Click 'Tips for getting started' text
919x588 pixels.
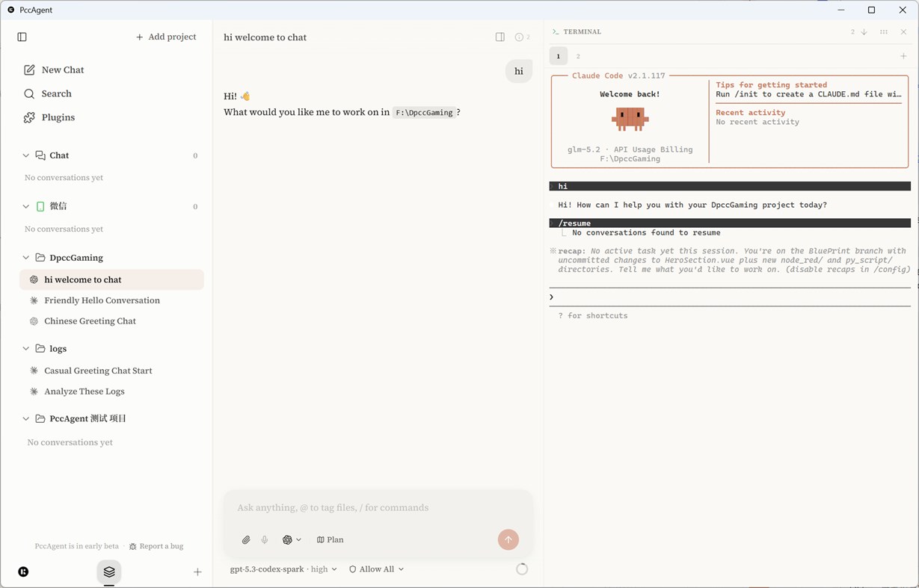coord(771,85)
